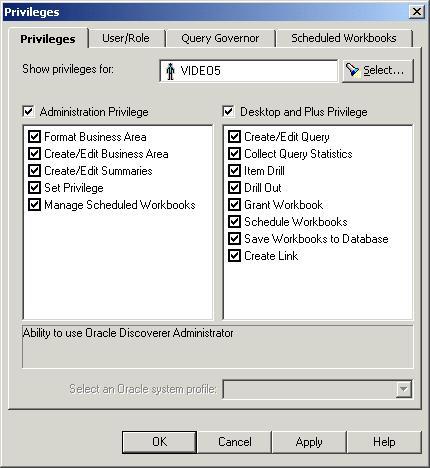Click the OK button
The width and height of the screenshot is (430, 468).
(159, 442)
